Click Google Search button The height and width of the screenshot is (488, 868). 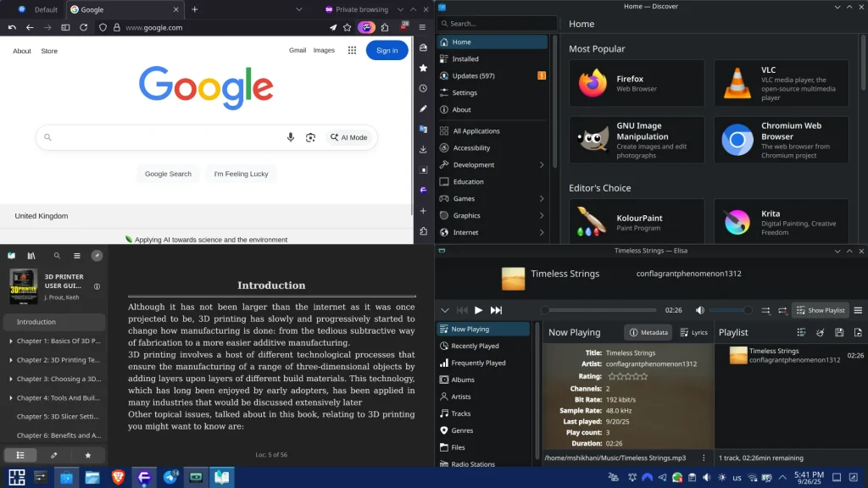[x=169, y=174]
